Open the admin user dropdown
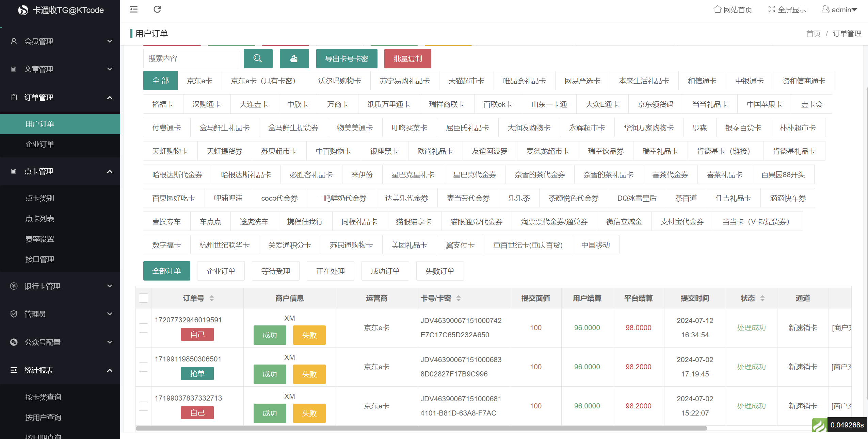 [x=844, y=10]
